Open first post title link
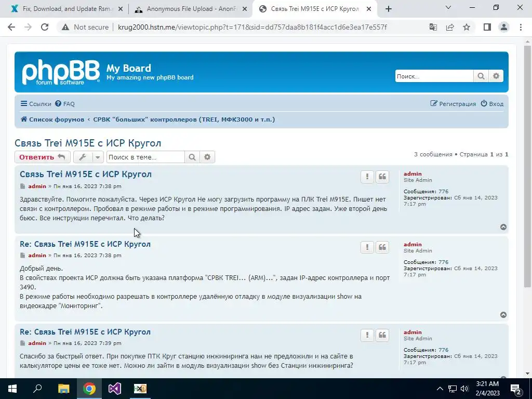The height and width of the screenshot is (399, 532). click(86, 174)
